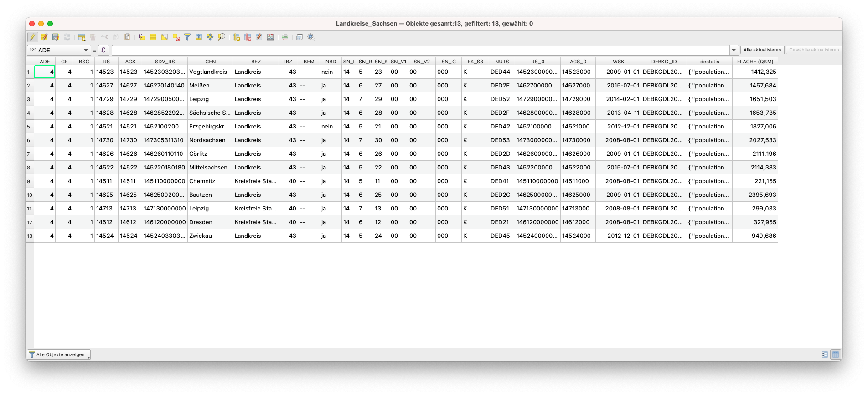Open the Alle Objekte anzeigen filter menu
This screenshot has width=868, height=395.
(x=59, y=354)
